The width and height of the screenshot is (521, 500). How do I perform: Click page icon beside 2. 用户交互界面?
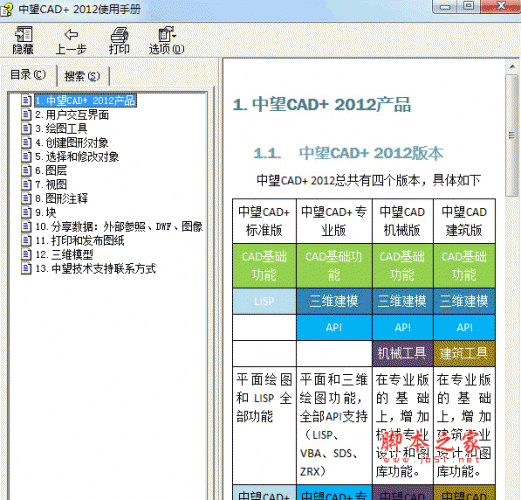pos(26,115)
